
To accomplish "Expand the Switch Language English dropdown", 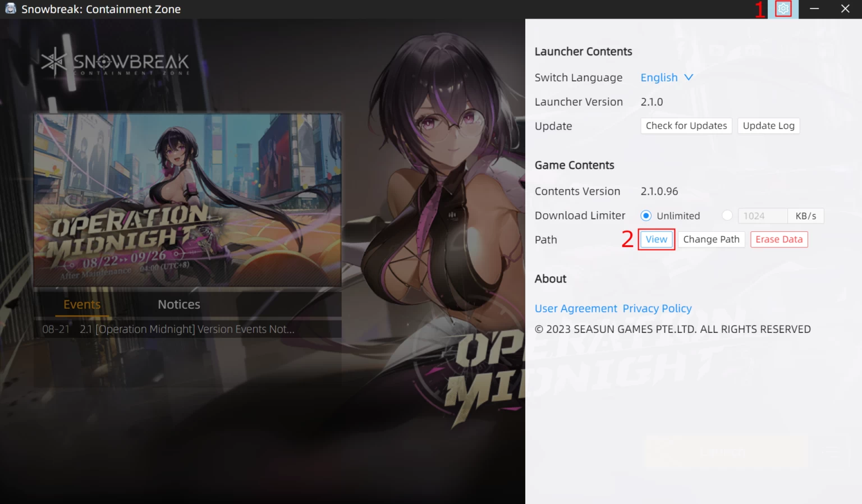I will tap(667, 77).
